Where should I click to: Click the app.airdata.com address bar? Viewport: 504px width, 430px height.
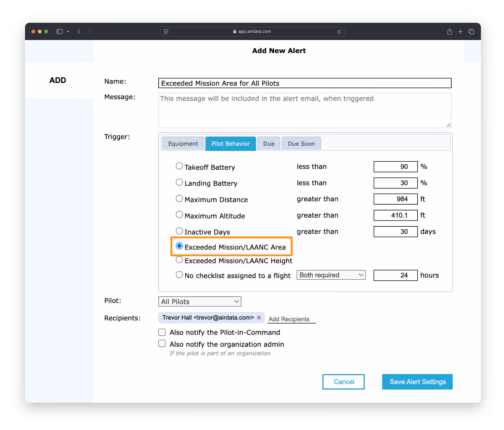[252, 32]
